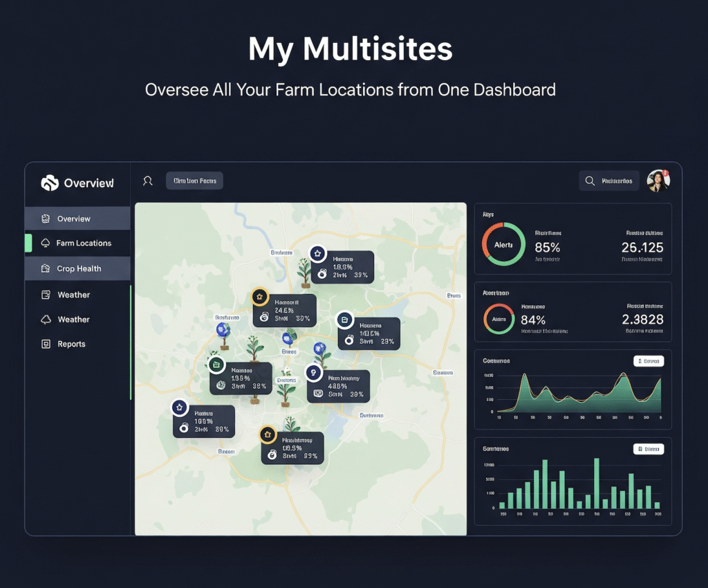
Task: Click the green-ringed marker of the 19.6% card
Action: tap(216, 364)
